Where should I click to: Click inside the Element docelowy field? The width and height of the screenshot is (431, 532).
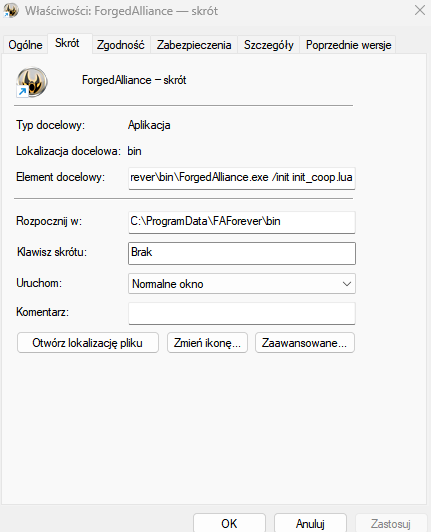coord(242,178)
